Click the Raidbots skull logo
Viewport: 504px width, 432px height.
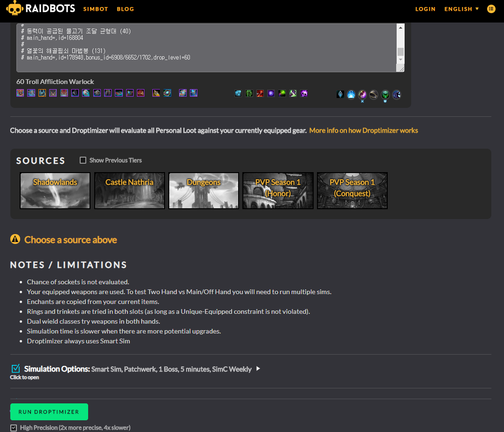(x=15, y=8)
